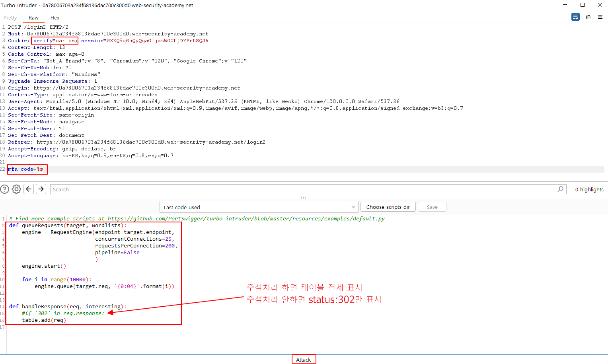This screenshot has width=608, height=364.
Task: Toggle the word wrap icon
Action: 575,17
